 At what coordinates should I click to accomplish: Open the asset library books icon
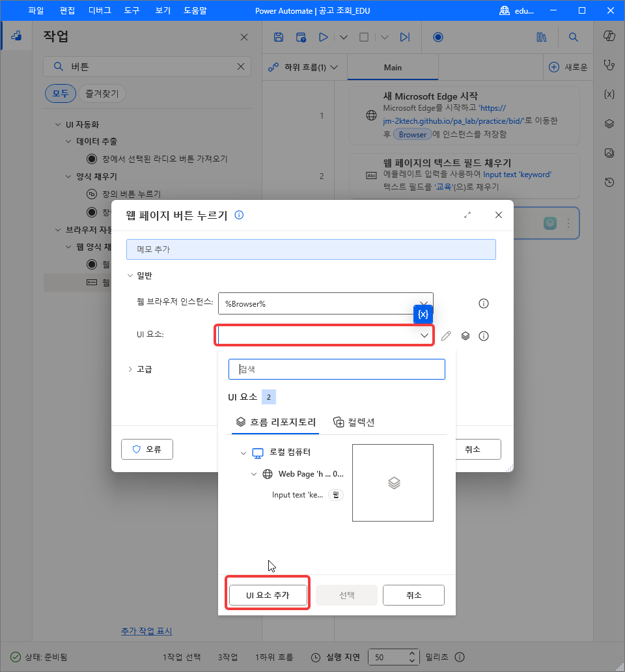point(542,37)
